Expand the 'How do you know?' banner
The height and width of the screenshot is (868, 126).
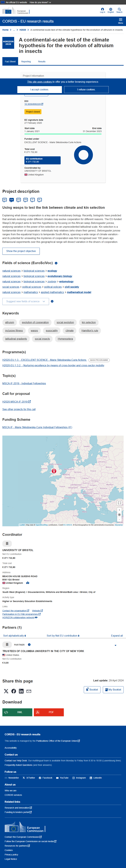coord(40,2)
